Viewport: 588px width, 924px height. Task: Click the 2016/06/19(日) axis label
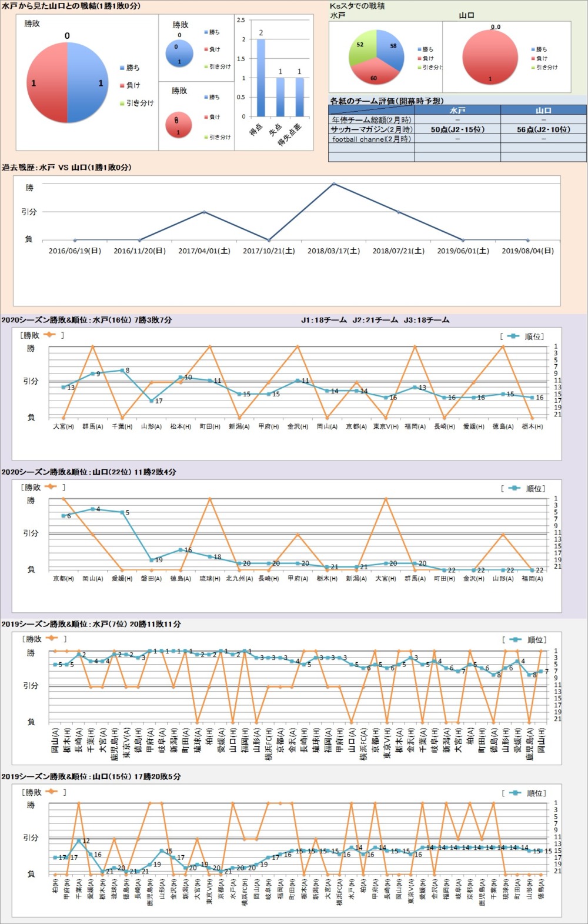tap(75, 251)
